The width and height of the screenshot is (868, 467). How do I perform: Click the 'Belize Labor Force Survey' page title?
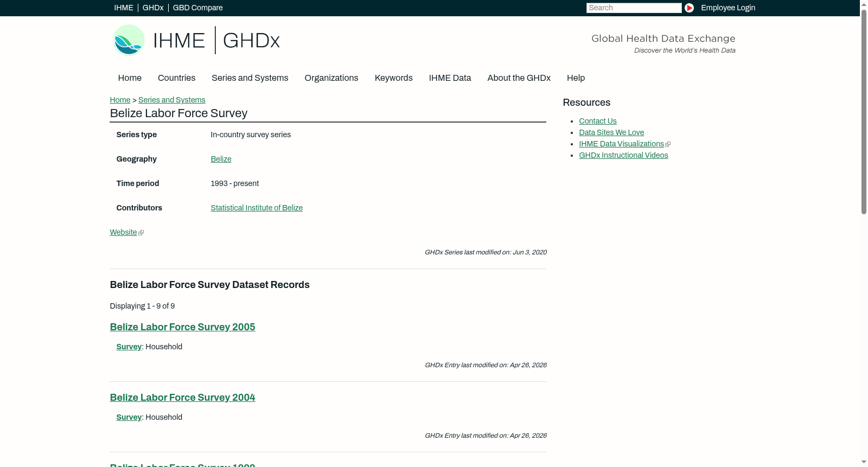[x=178, y=113]
